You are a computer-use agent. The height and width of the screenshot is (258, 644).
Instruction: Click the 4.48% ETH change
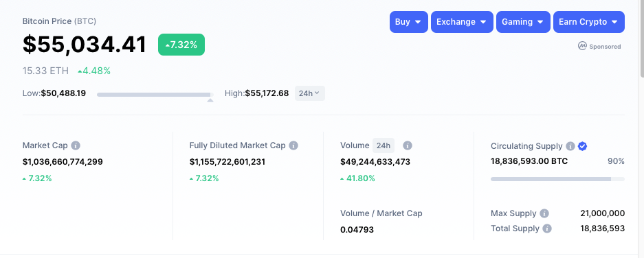point(94,71)
